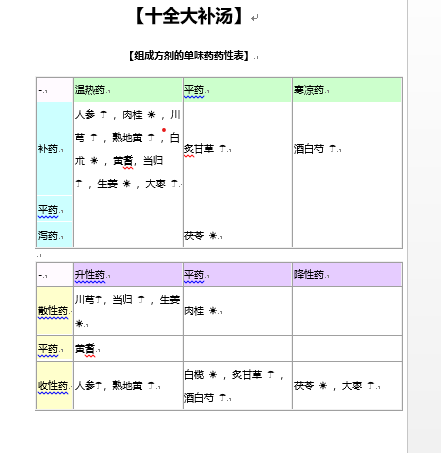Image resolution: width=441 pixels, height=453 pixels.
Task: Click the yellow 平药 row label in second table
Action: [x=48, y=349]
